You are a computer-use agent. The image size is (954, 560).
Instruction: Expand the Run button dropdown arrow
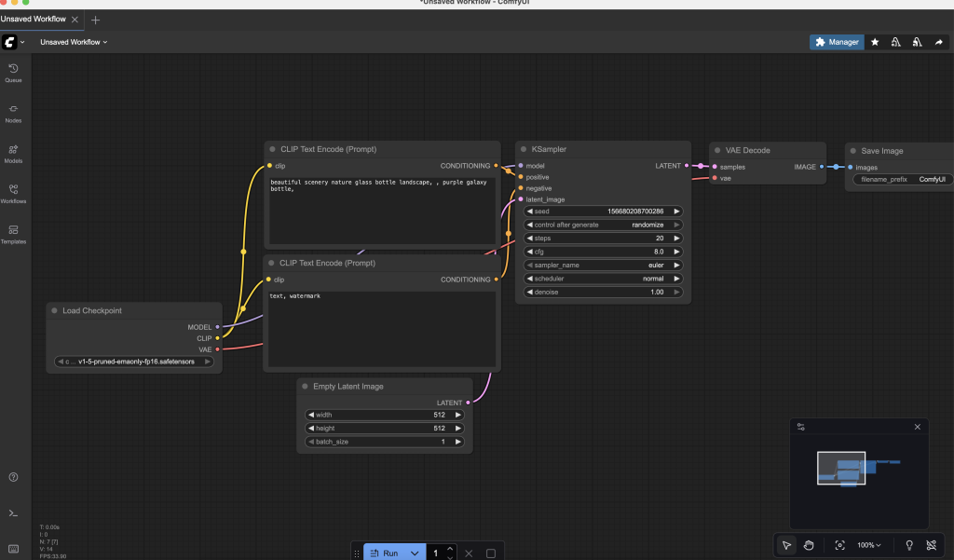click(x=415, y=553)
